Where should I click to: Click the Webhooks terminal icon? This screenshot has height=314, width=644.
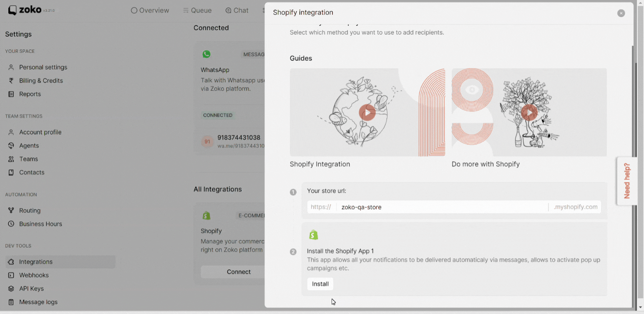coord(11,275)
